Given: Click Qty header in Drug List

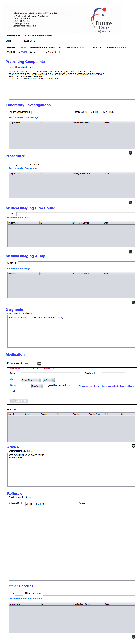Looking at the screenshot, I should (x=127, y=414).
